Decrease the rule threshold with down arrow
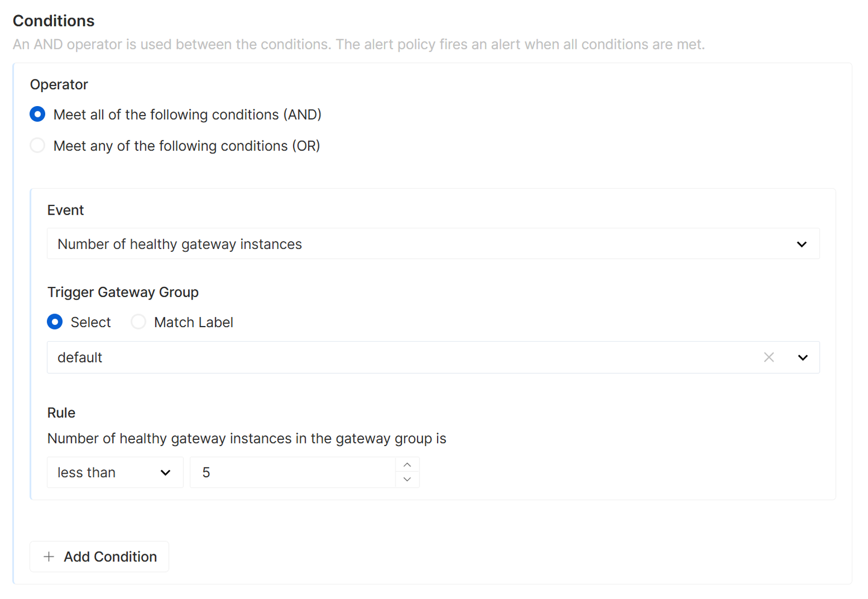The height and width of the screenshot is (599, 868). (x=407, y=480)
